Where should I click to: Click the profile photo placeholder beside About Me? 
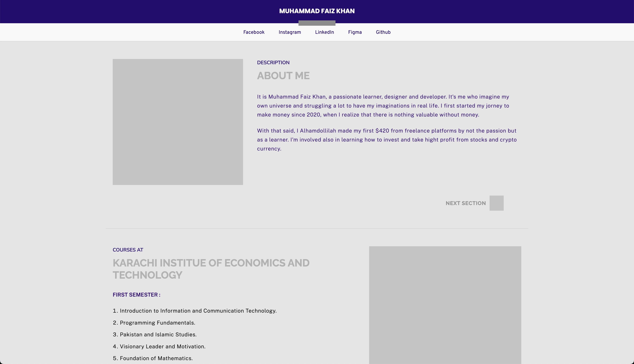178,122
